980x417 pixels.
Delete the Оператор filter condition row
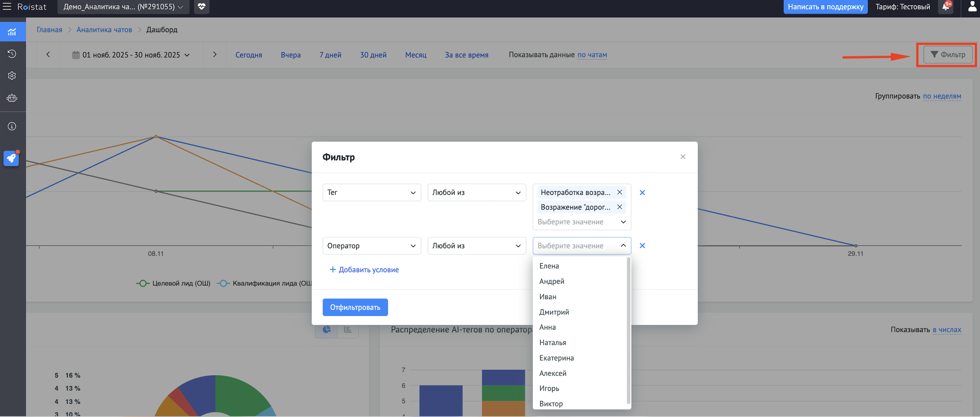(x=642, y=246)
